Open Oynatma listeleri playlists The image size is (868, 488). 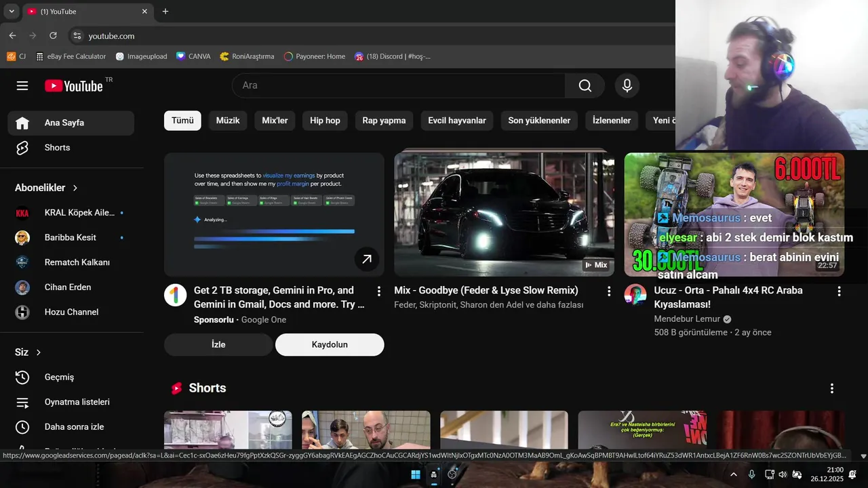tap(71, 402)
